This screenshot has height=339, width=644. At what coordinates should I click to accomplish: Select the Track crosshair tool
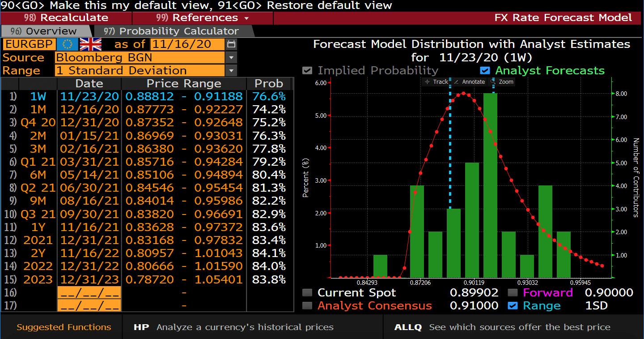436,82
